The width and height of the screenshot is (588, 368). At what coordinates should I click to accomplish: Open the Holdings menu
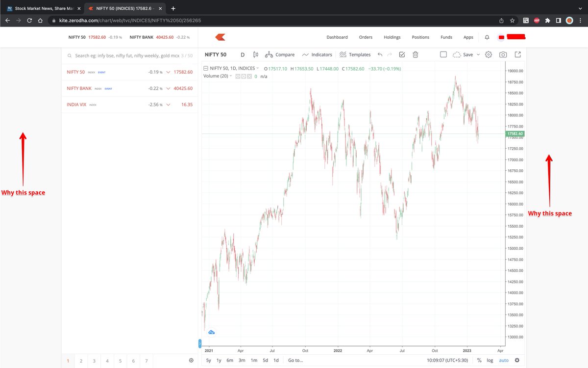[x=392, y=37]
